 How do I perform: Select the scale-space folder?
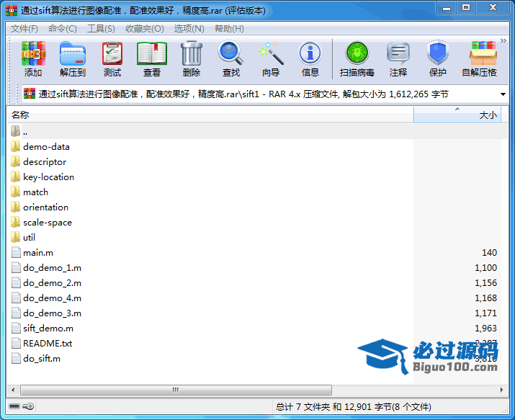point(48,223)
